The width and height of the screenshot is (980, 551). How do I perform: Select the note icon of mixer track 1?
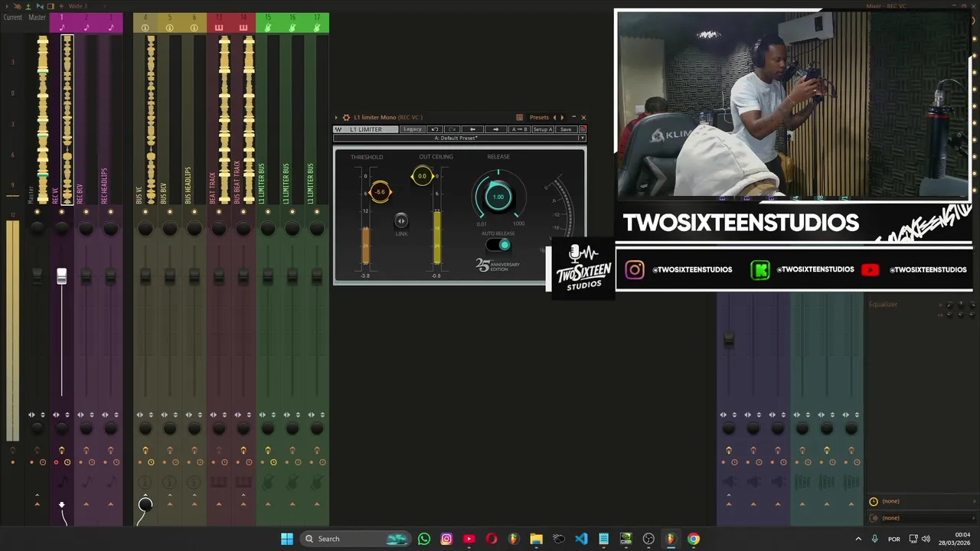(x=62, y=28)
